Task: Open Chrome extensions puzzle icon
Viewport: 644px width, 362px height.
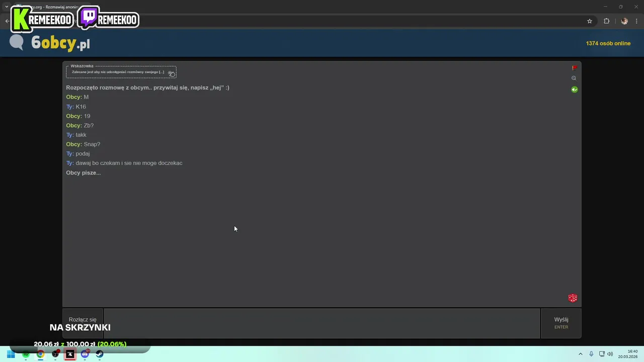Action: coord(606,21)
